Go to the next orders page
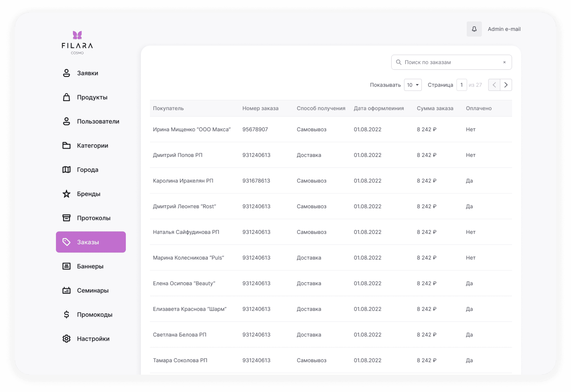 click(x=506, y=85)
